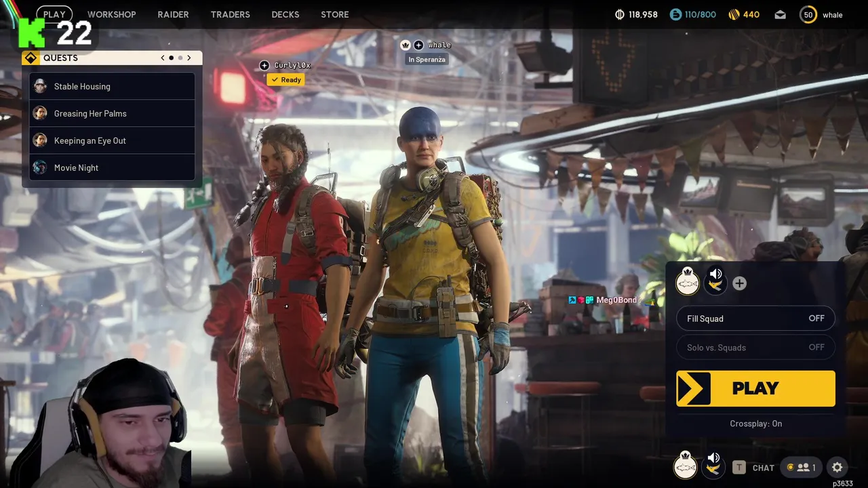The height and width of the screenshot is (488, 868).
Task: Click the Stable Housing trader portrait
Action: pos(40,86)
